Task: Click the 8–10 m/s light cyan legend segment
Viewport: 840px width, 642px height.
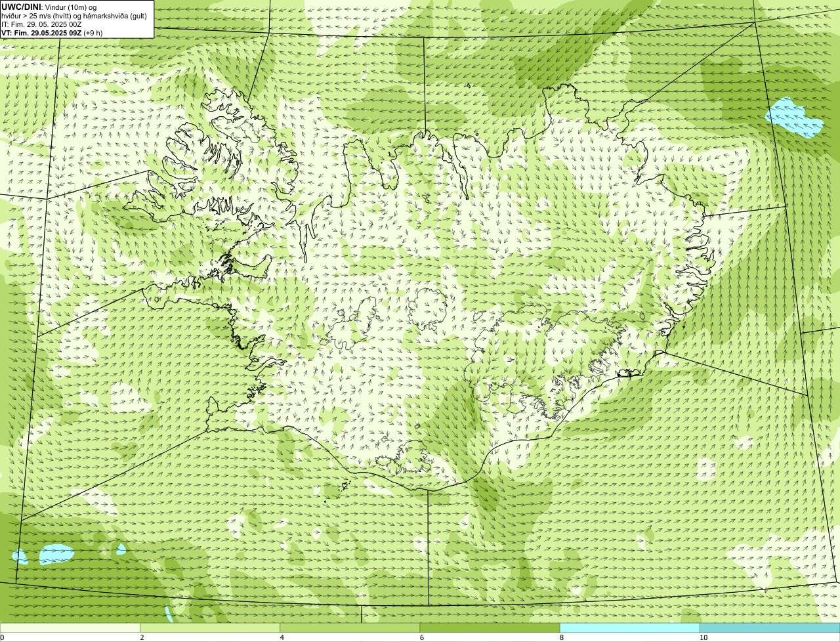Action: (629, 628)
